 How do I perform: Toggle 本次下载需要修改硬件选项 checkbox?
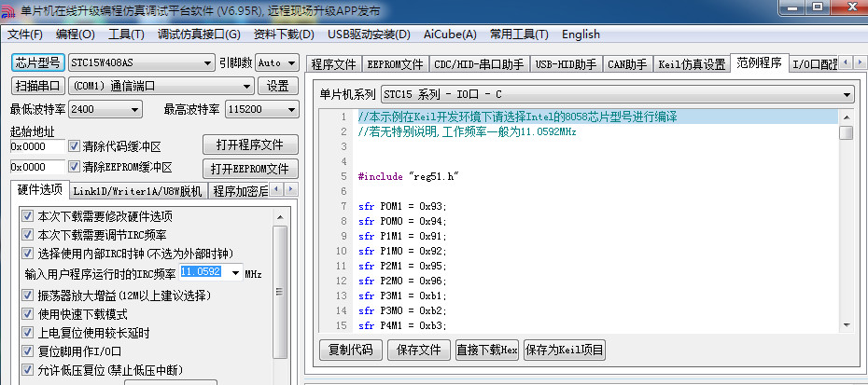click(x=27, y=216)
